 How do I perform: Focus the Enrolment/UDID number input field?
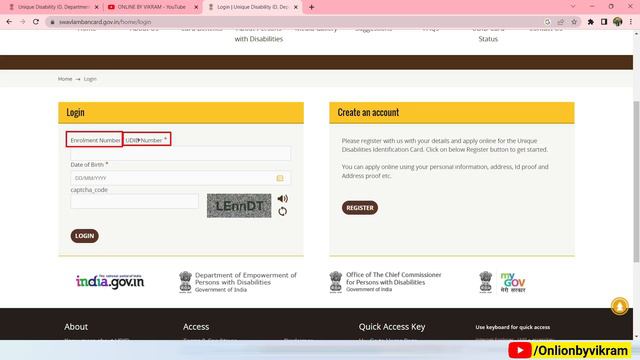180,153
